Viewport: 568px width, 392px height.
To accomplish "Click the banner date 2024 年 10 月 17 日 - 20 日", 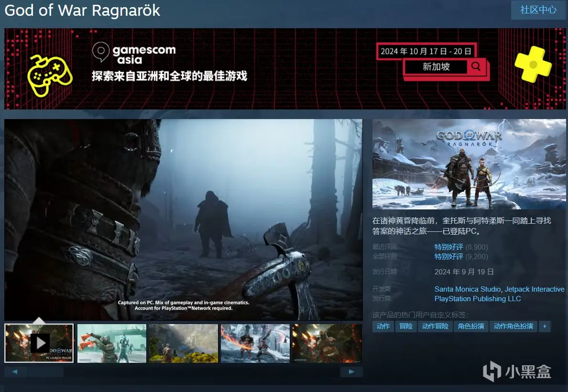I will [x=426, y=51].
